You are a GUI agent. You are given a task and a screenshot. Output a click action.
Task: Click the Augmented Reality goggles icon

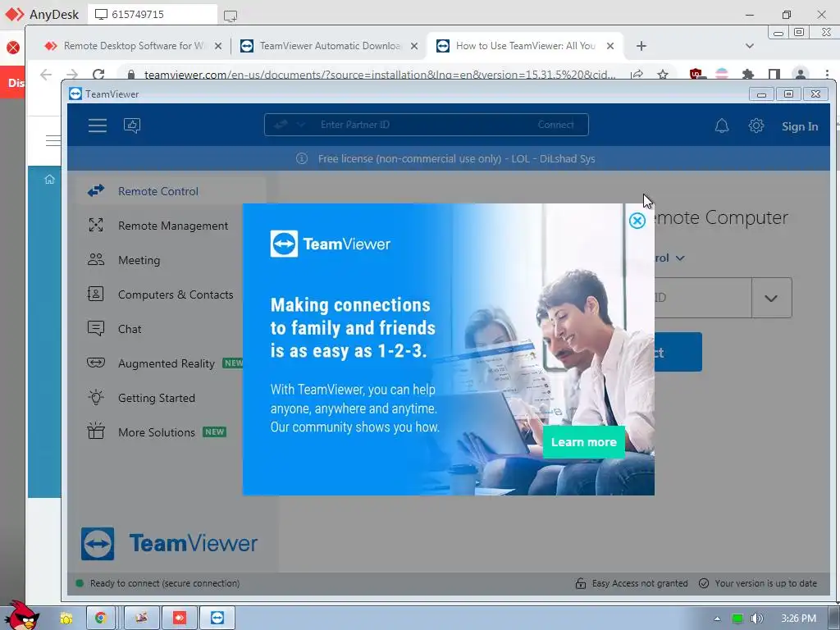[x=96, y=363]
